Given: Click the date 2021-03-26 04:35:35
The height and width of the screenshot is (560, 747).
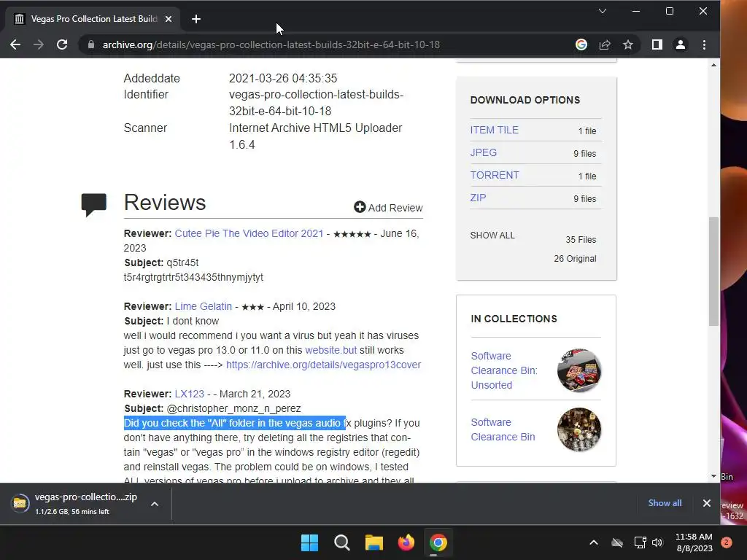Looking at the screenshot, I should tap(283, 78).
